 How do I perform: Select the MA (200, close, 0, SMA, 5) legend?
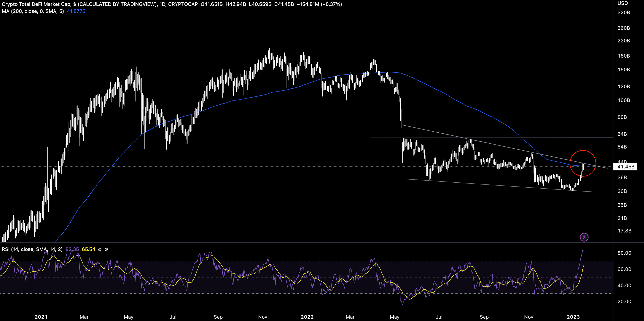(x=33, y=11)
